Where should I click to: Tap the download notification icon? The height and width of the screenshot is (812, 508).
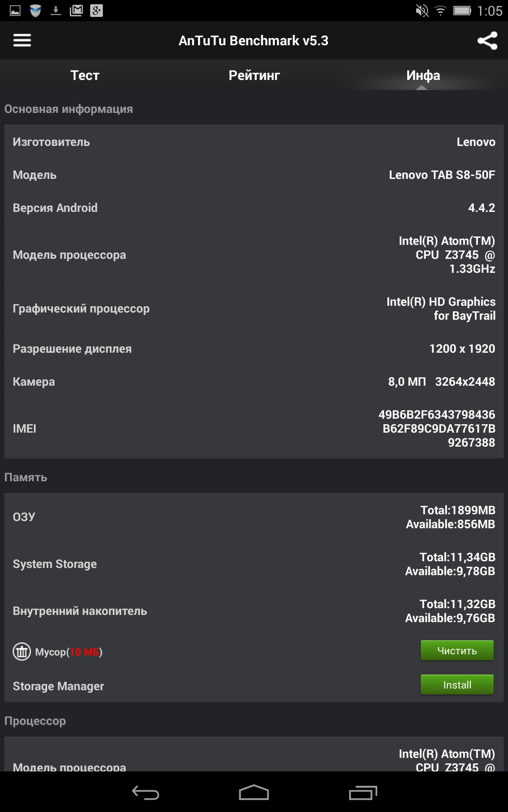(x=56, y=11)
